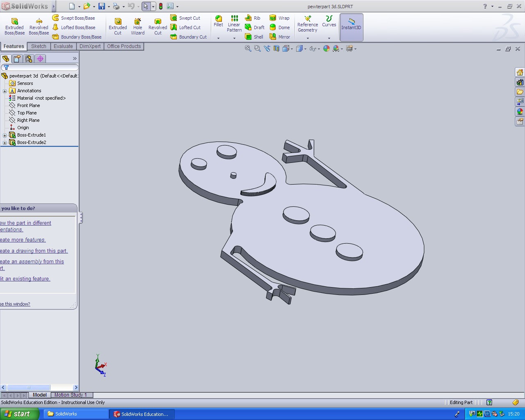
Task: Expand the Annotations tree node
Action: pyautogui.click(x=4, y=91)
